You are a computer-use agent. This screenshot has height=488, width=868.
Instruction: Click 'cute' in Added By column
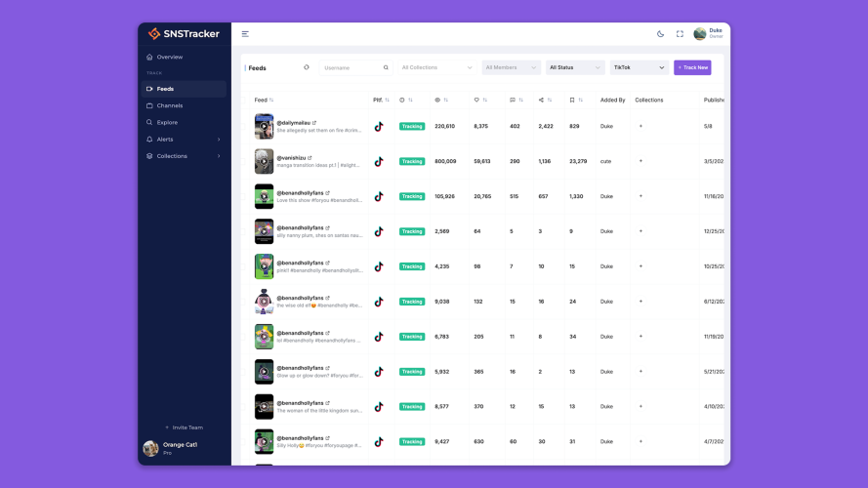pyautogui.click(x=605, y=162)
